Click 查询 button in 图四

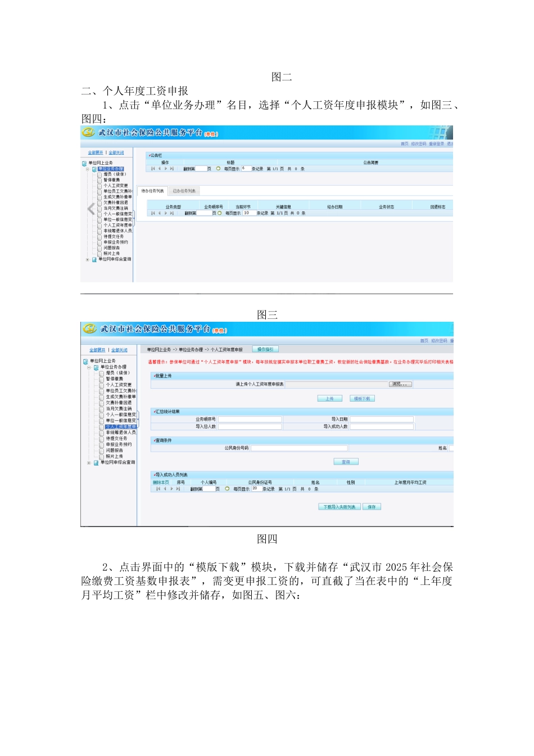click(x=346, y=462)
